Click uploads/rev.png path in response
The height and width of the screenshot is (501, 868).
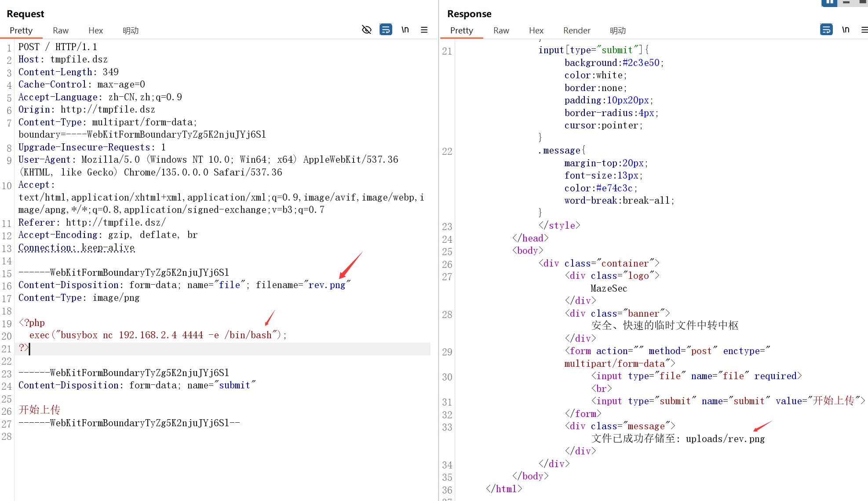pos(725,439)
